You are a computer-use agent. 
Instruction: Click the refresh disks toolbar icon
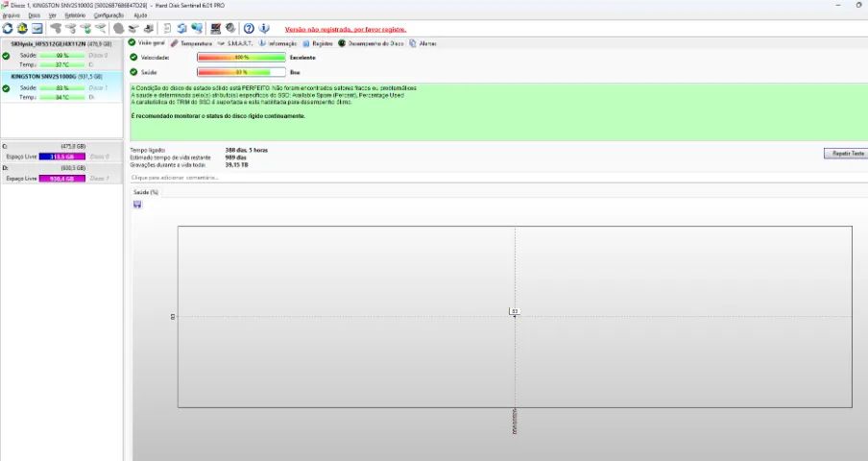pyautogui.click(x=8, y=28)
